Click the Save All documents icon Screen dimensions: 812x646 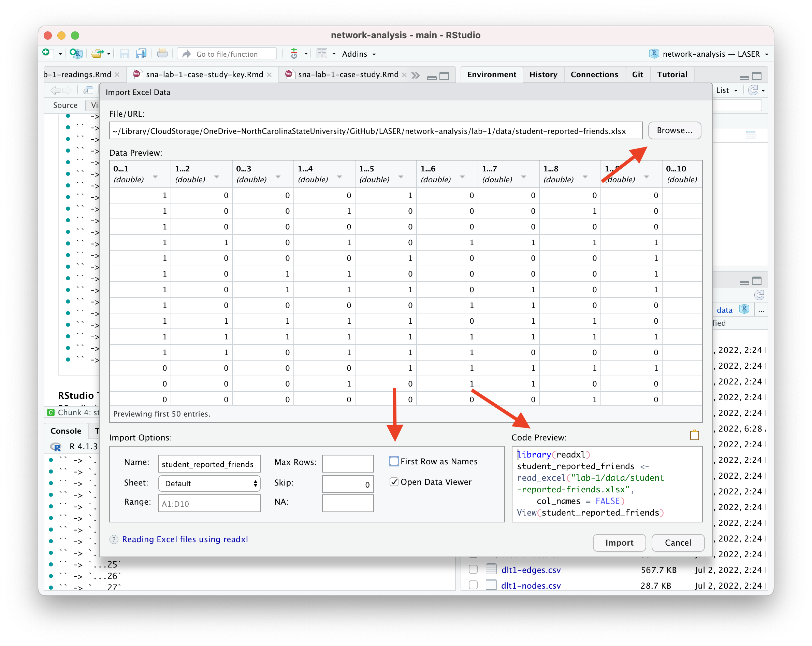coord(141,54)
